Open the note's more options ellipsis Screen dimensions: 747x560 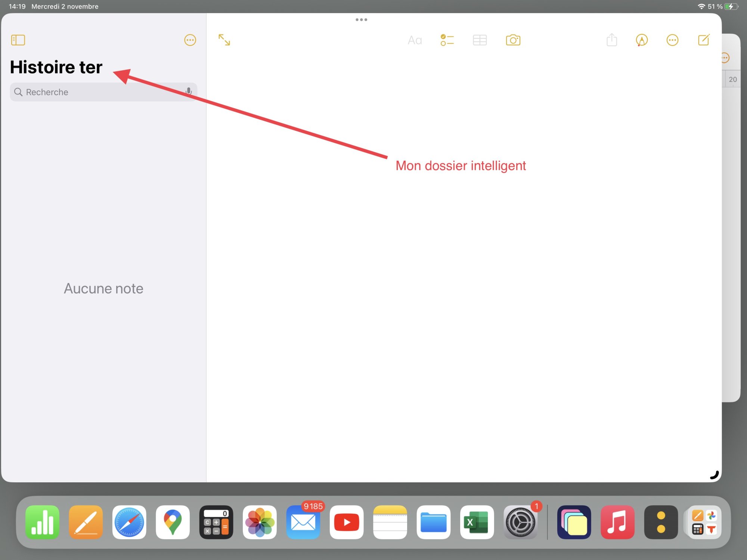click(x=672, y=40)
